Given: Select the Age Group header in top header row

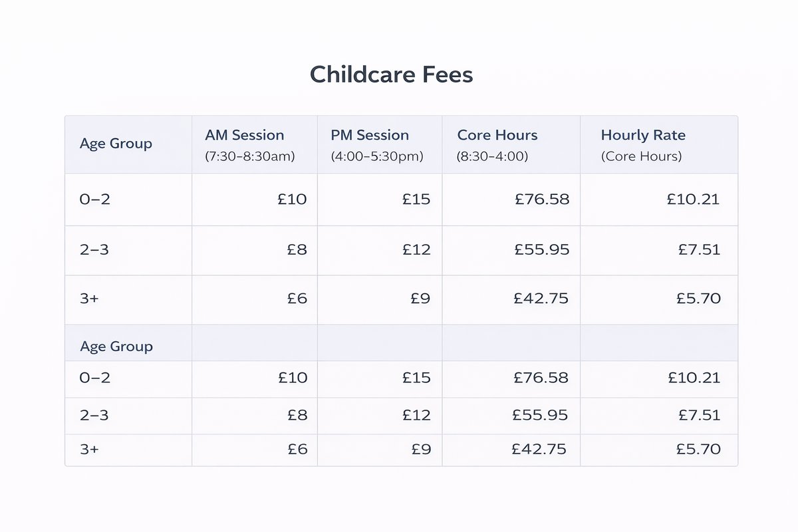Looking at the screenshot, I should tap(116, 144).
